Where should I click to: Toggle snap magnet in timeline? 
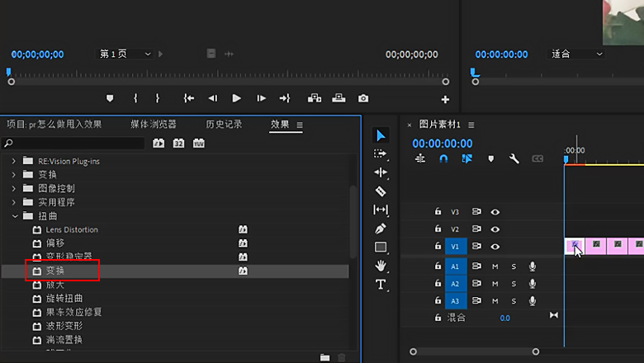coord(443,158)
